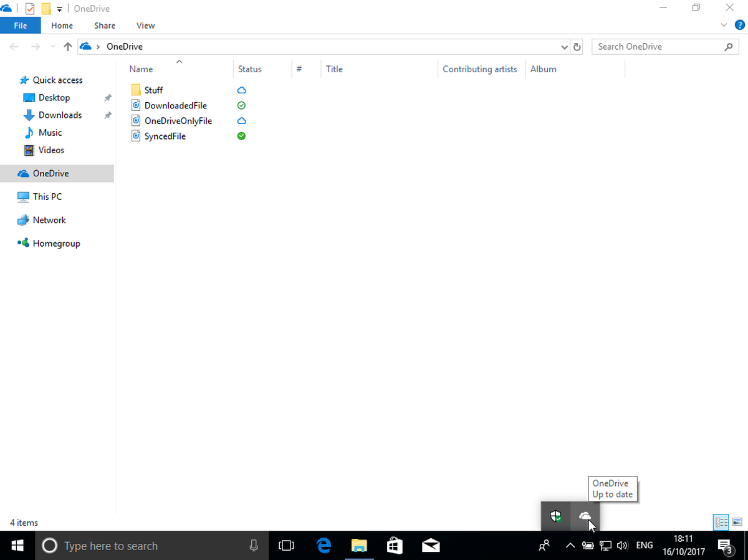748x560 pixels.
Task: Click the Properties icon in the quick access toolbar
Action: pyautogui.click(x=29, y=8)
